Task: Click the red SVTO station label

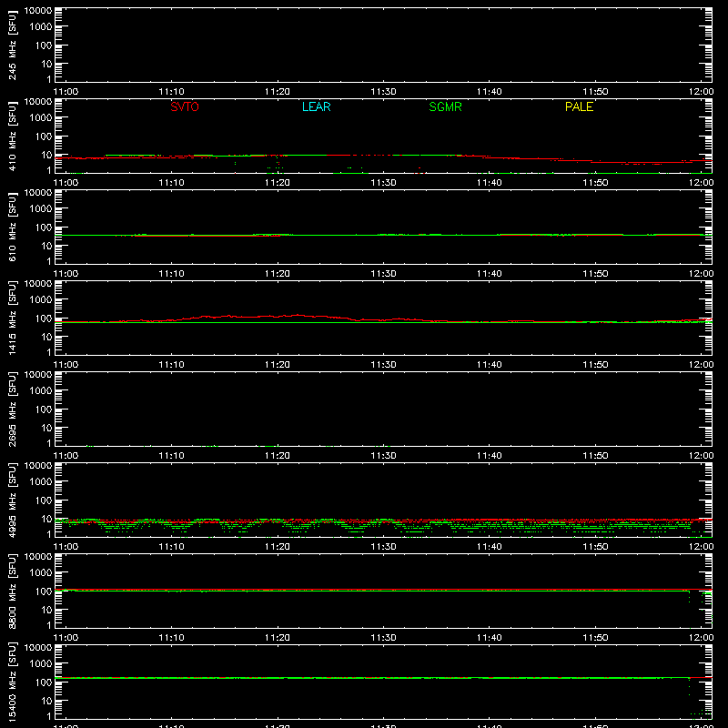Action: pos(185,106)
